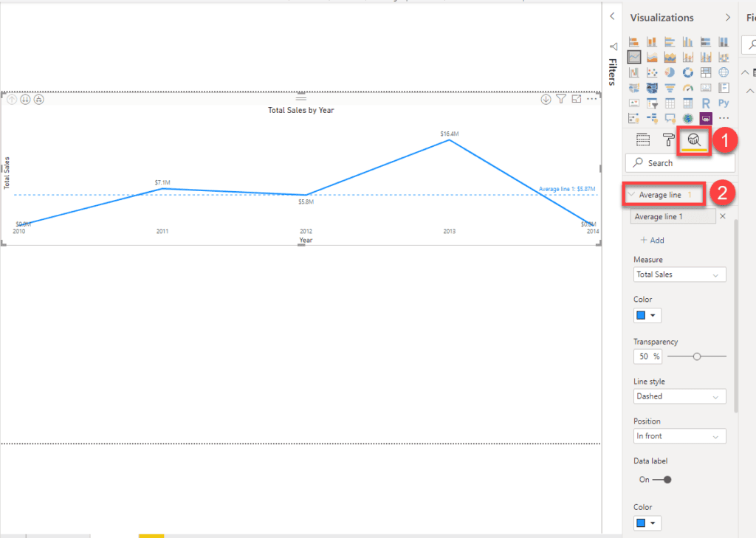Go to next level in the hierarchy
Screen dimensions: 756x538
[x=26, y=100]
